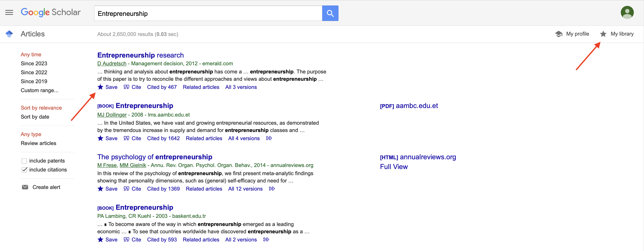Viewport: 644px width, 251px height.
Task: Open MJ Dollinger author profile
Action: 112,115
